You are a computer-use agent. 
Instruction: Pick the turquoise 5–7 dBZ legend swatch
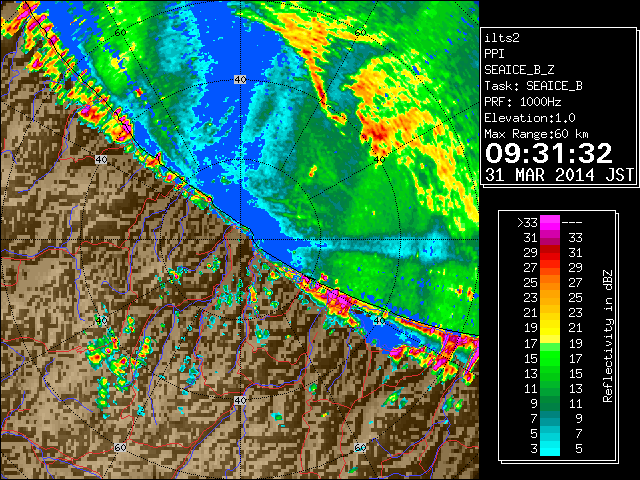550,433
